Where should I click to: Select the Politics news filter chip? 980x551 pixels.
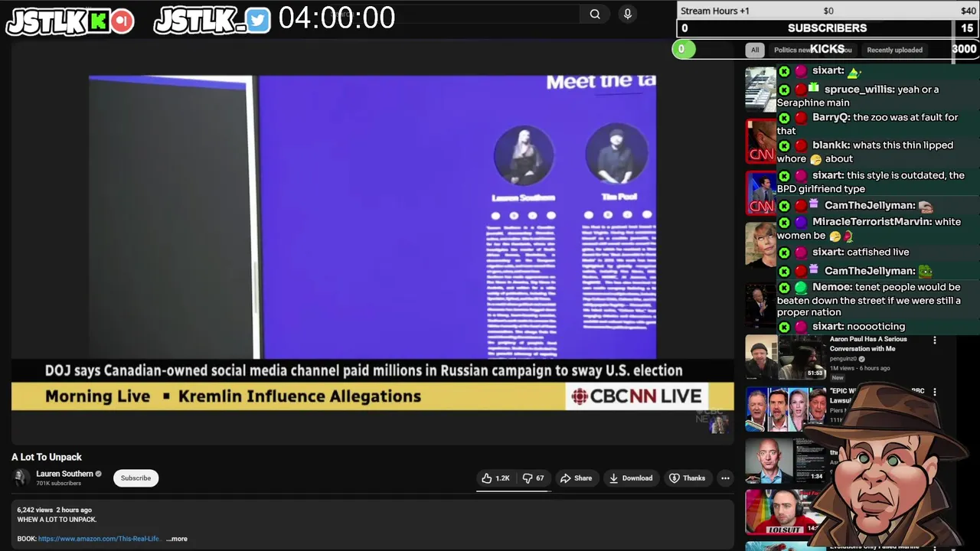792,50
